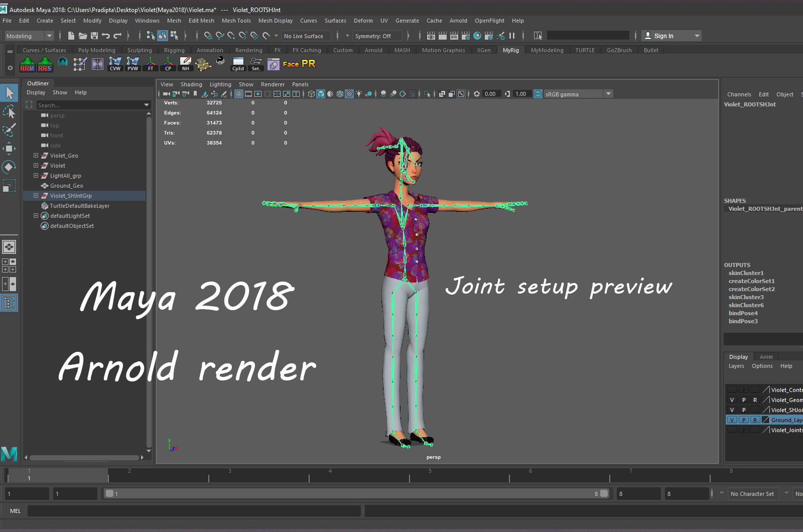Select the arrow Select tool in toolbox

pos(9,93)
